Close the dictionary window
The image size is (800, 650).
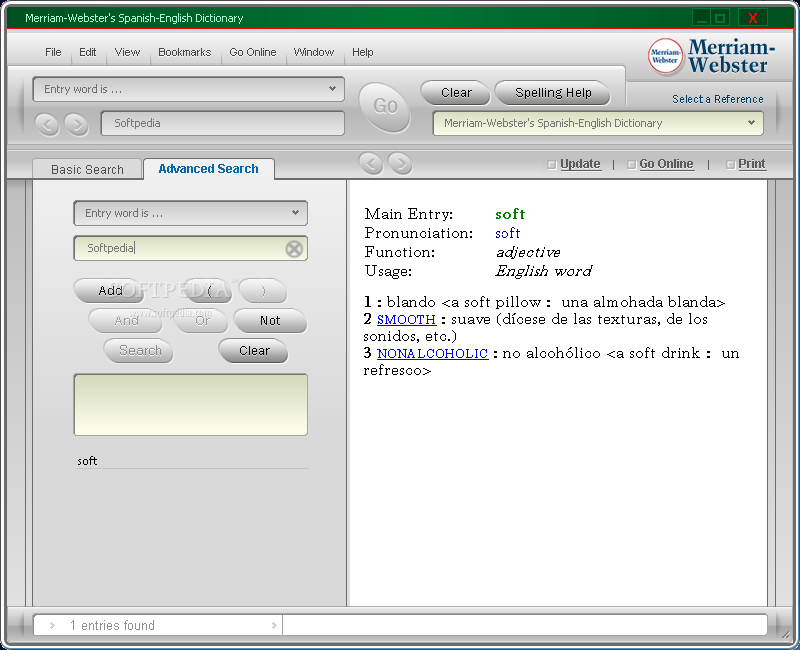[753, 18]
